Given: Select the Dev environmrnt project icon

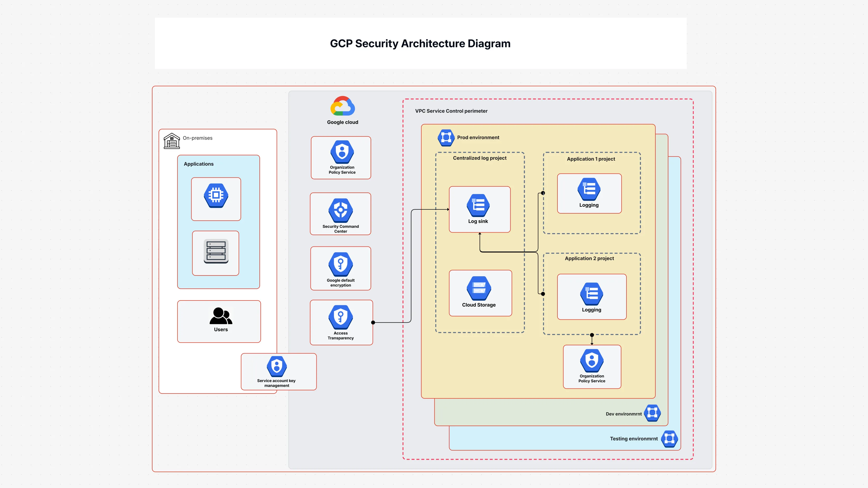Looking at the screenshot, I should [653, 413].
